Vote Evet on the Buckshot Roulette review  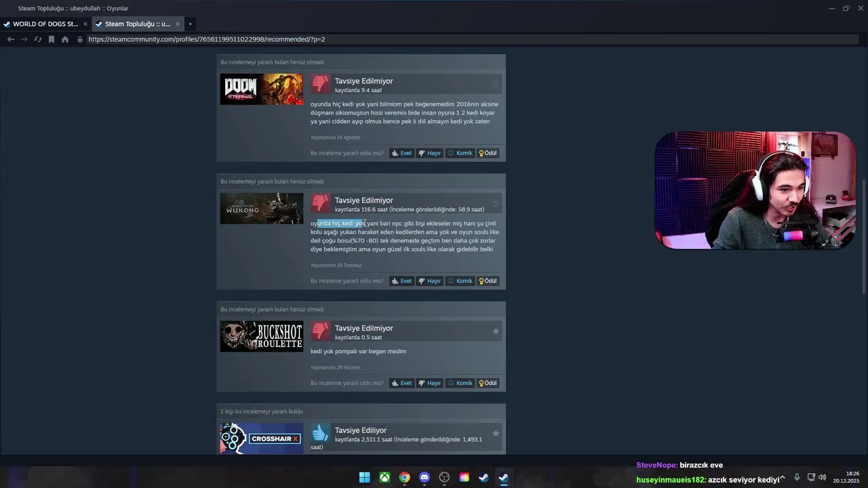tap(402, 383)
